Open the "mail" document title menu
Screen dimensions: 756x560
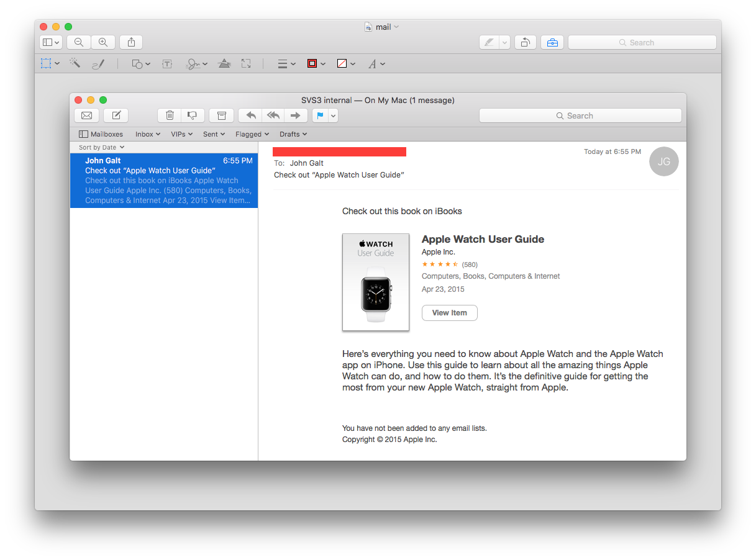click(382, 27)
